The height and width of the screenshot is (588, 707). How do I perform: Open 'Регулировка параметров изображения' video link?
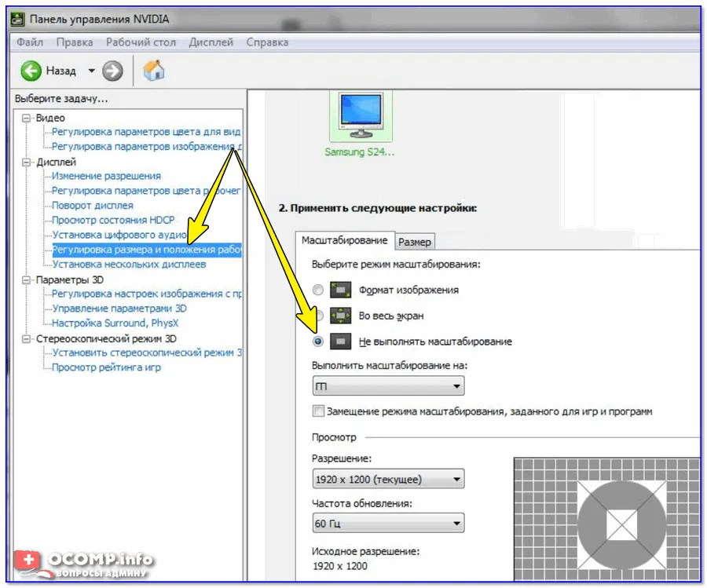click(147, 147)
